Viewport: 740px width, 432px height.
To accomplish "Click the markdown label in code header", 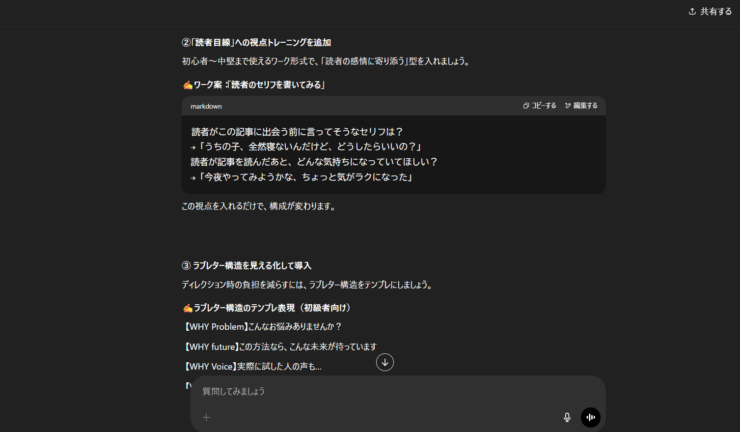I will point(207,106).
